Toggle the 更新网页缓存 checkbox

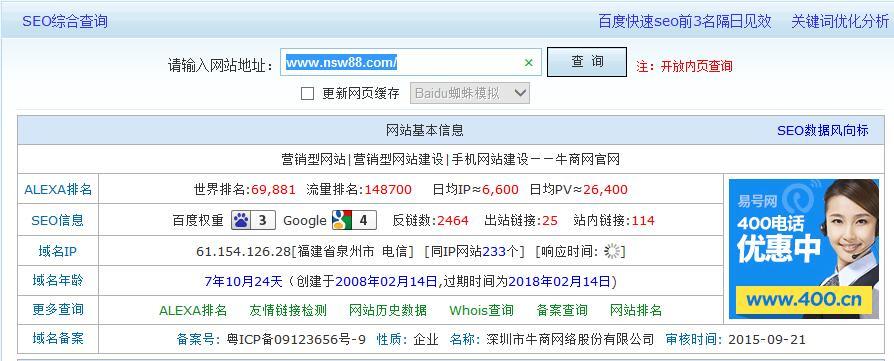point(307,94)
